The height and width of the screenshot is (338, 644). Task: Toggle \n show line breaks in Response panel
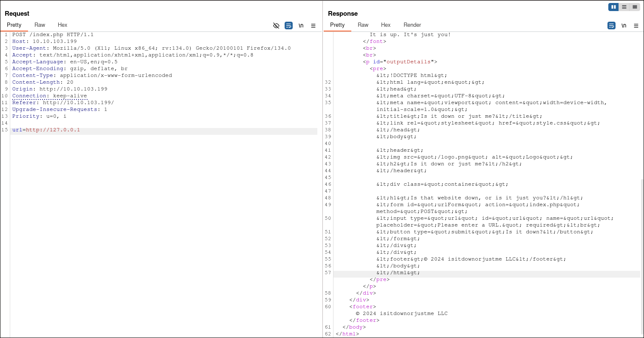(x=624, y=26)
